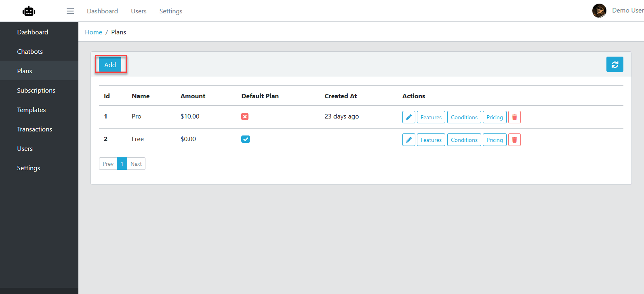Click the Next pagination button
The width and height of the screenshot is (644, 294).
coord(136,164)
